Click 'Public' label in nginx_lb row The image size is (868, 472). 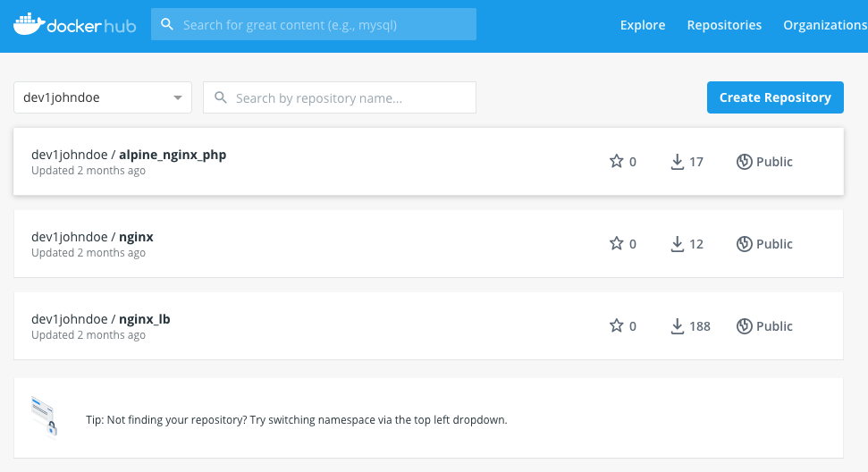774,326
